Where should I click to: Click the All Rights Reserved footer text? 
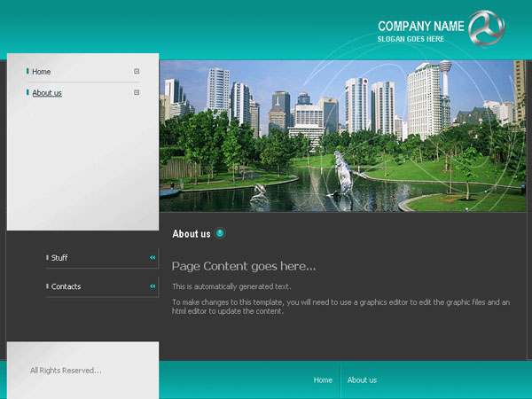(66, 371)
